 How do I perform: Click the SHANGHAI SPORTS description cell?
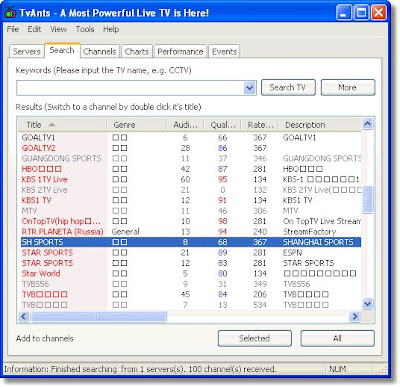click(318, 242)
